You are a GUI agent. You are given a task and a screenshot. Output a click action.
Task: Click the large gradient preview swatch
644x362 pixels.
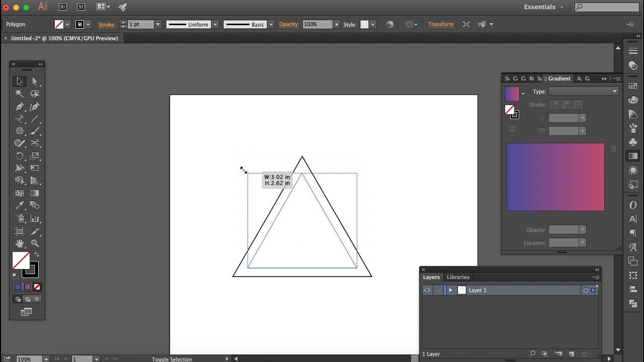pos(555,177)
